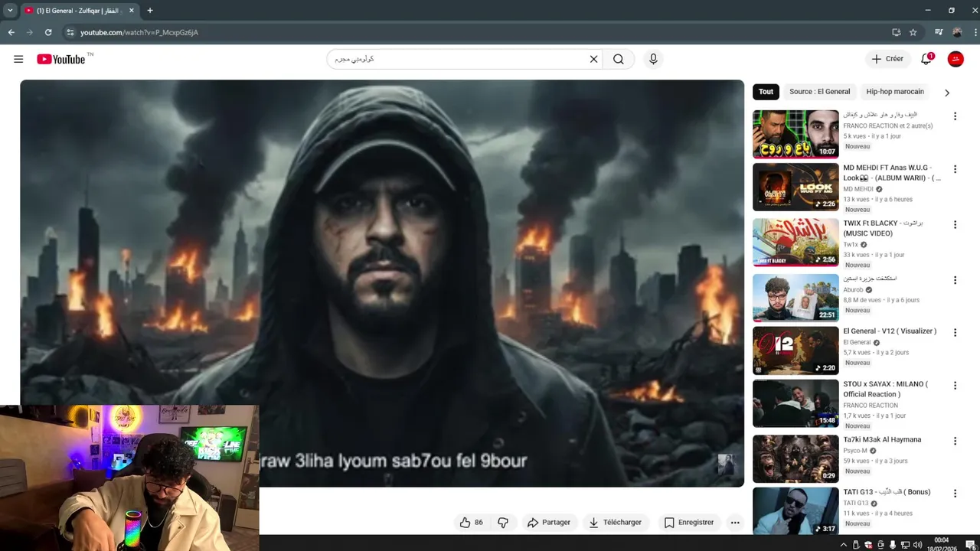
Task: Open title Ta7ki M3ak Al Haymana
Action: pos(882,440)
